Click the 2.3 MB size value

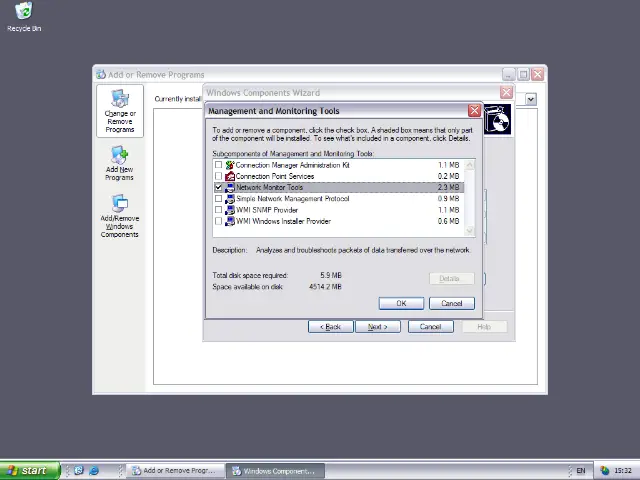tap(449, 187)
